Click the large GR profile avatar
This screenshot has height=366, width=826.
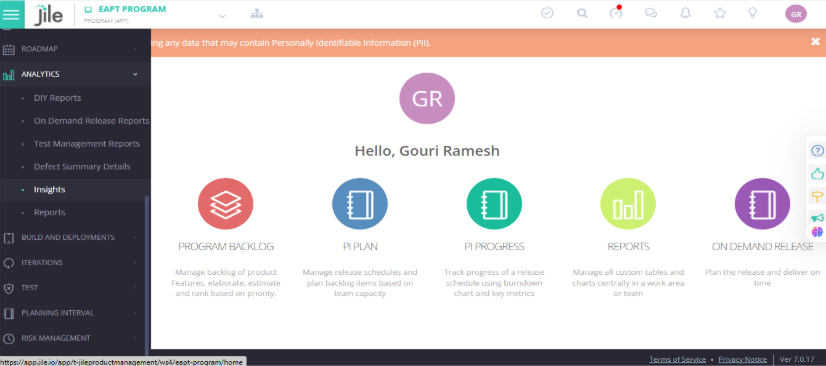coord(427,98)
